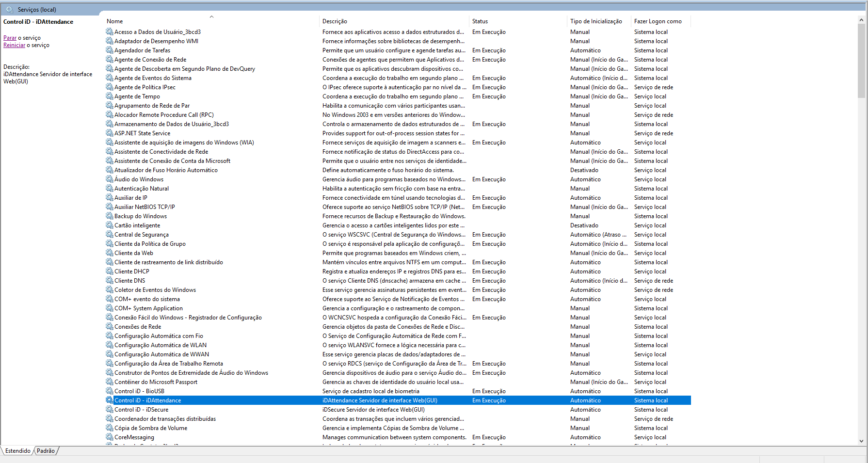Click the service icon for ASP.NET State Service
The image size is (868, 463).
pos(110,133)
